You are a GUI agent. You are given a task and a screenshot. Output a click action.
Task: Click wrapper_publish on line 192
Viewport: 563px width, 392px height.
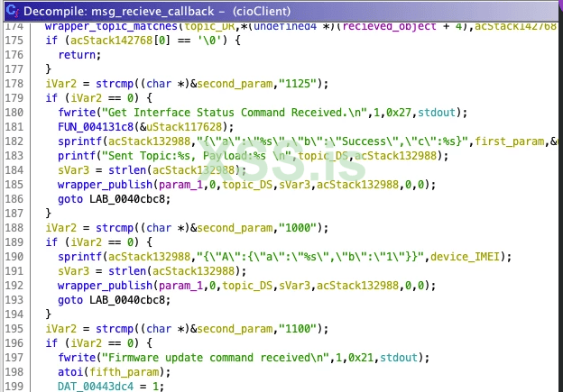pos(105,286)
